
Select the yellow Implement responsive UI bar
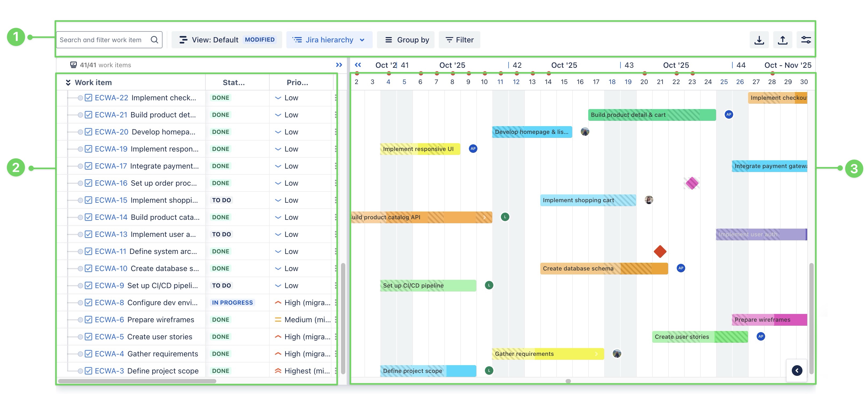click(420, 149)
